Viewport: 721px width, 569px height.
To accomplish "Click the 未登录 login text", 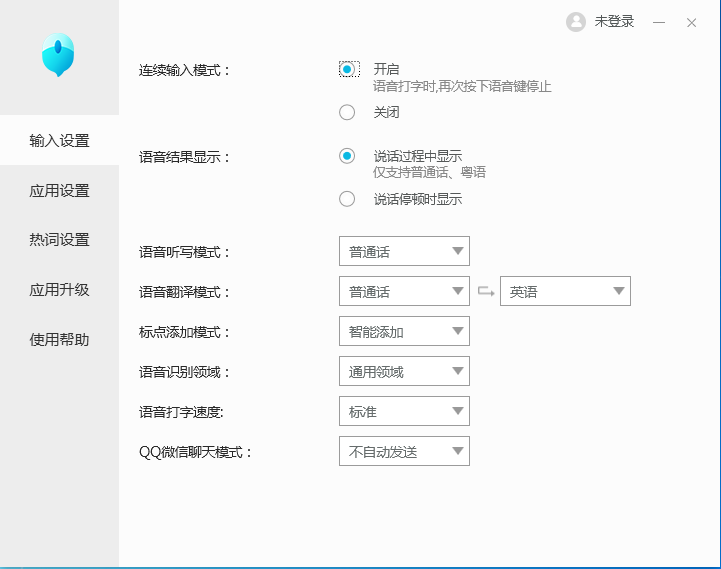I will click(x=614, y=22).
